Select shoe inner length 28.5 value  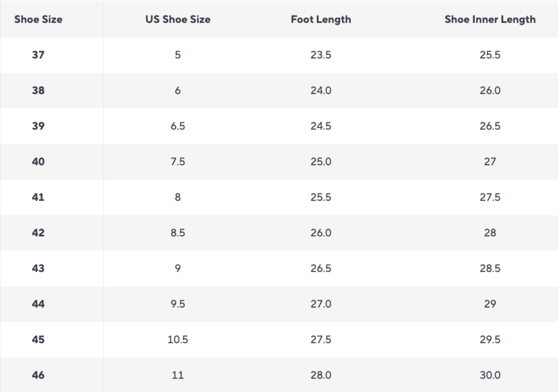[490, 269]
